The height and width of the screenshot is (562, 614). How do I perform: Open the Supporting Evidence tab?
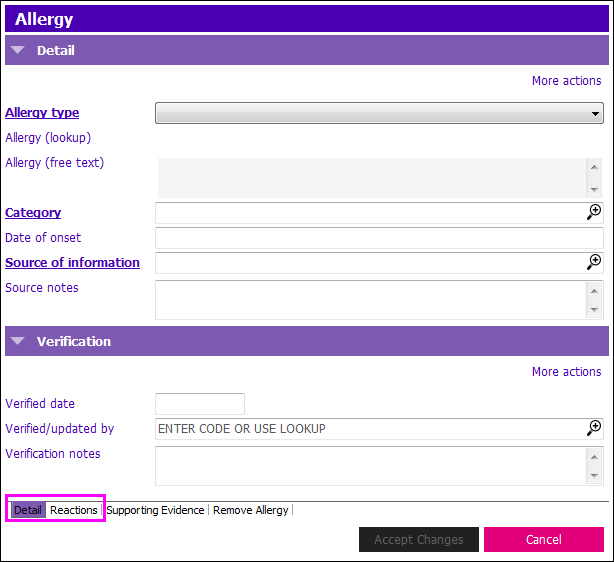coord(155,510)
